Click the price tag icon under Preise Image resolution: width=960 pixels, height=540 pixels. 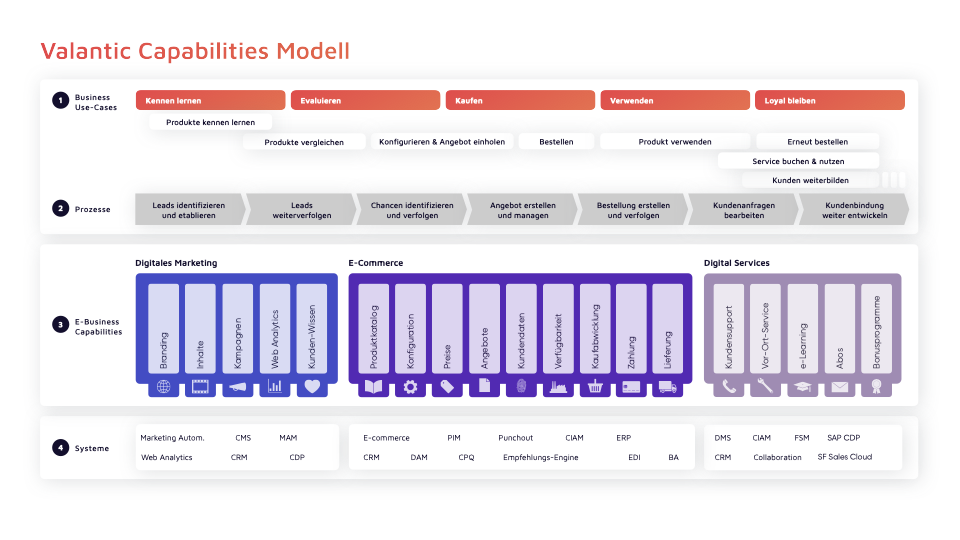coord(447,386)
